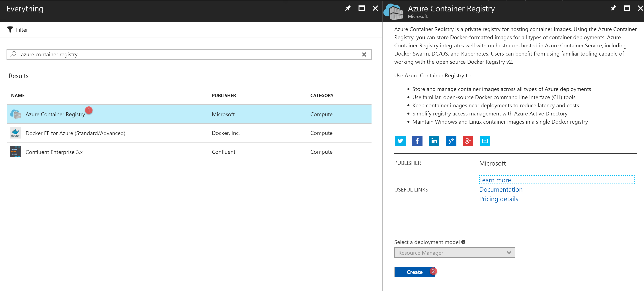
Task: Open the Filter funnel icon
Action: 10,30
